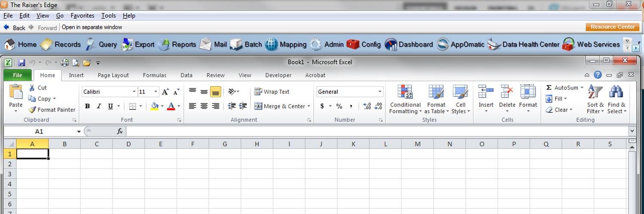Center text horizontally
Image resolution: width=644 pixels, height=214 pixels.
pos(204,106)
